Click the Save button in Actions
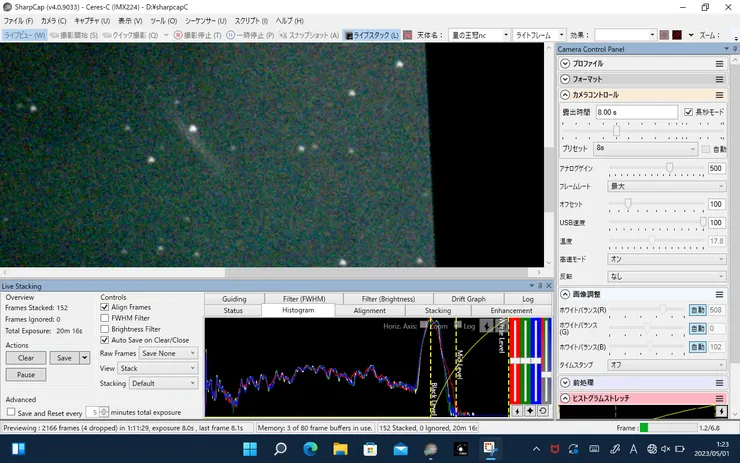Image resolution: width=740 pixels, height=463 pixels. [65, 358]
